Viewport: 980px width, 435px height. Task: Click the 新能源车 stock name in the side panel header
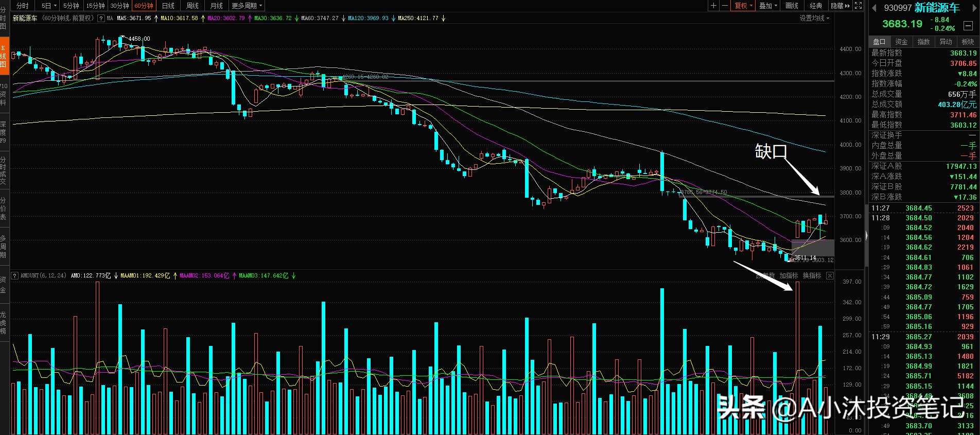(937, 8)
